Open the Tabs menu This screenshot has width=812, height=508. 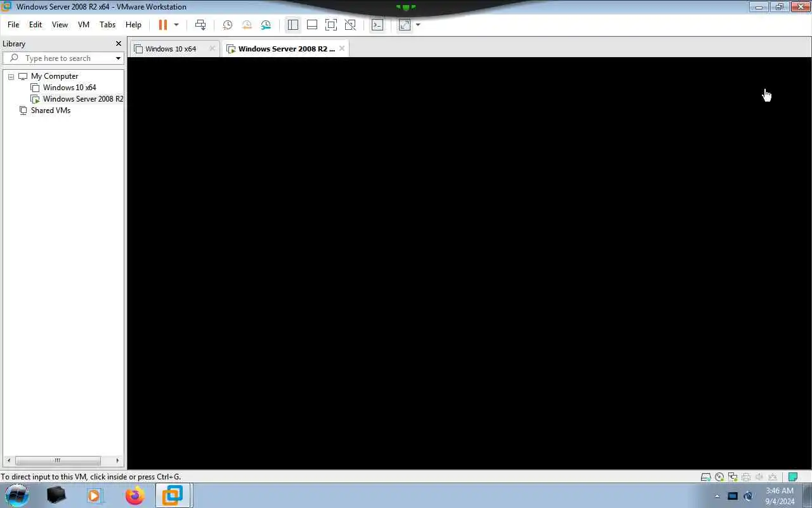coord(108,25)
